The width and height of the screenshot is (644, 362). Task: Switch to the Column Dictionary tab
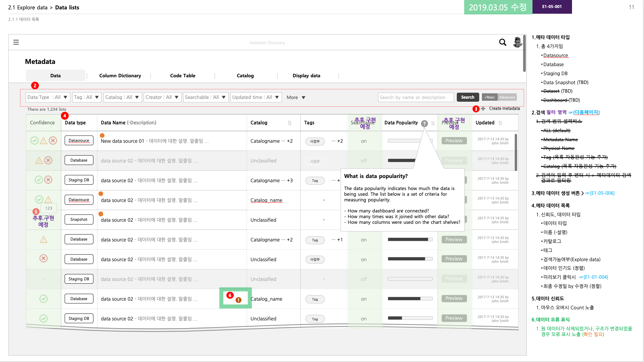(120, 76)
